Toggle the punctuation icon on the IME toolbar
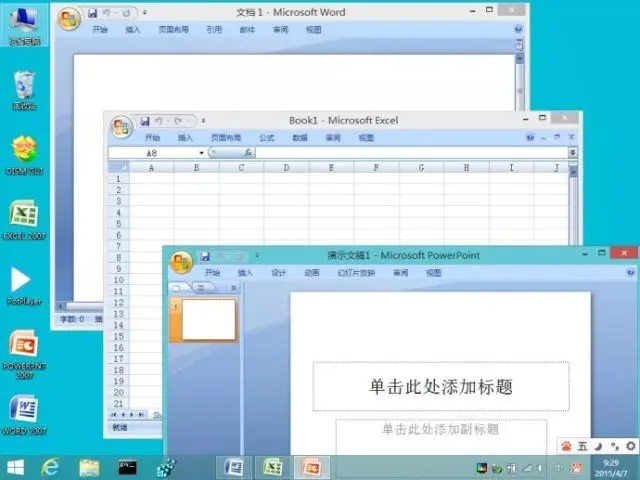640x480 pixels. [614, 446]
